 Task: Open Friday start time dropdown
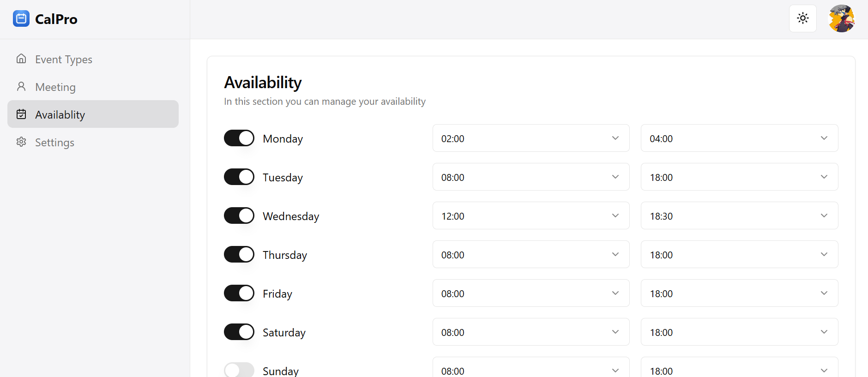pyautogui.click(x=531, y=293)
